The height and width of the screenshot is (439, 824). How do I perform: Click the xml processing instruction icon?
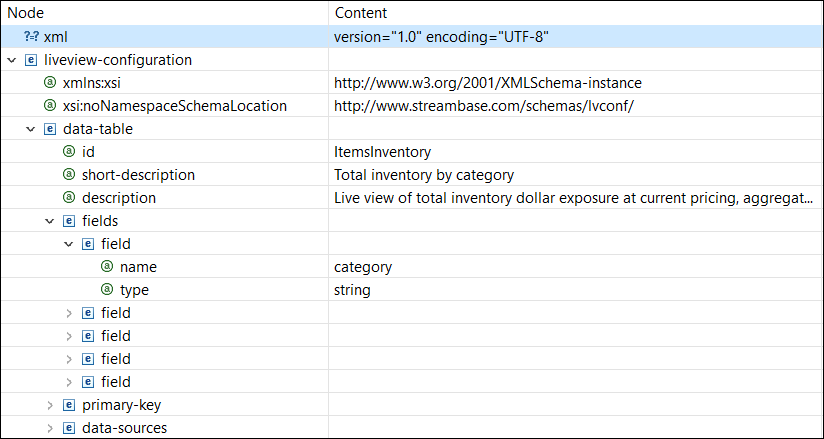pyautogui.click(x=31, y=37)
